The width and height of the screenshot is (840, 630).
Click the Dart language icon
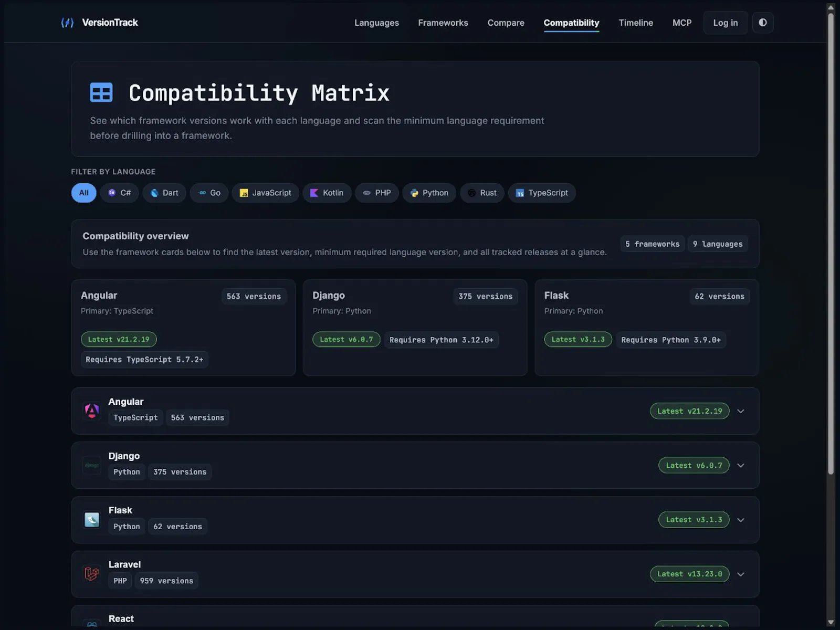[x=154, y=193]
